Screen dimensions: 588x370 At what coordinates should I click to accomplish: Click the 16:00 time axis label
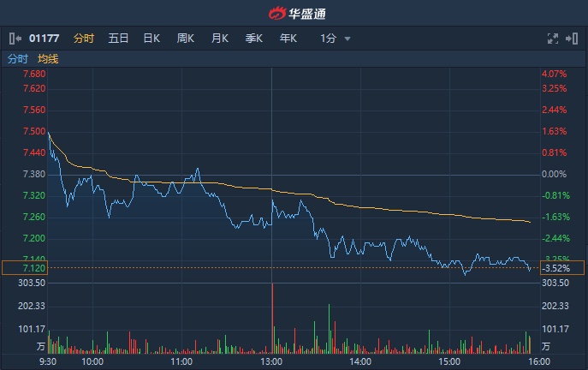tap(539, 361)
